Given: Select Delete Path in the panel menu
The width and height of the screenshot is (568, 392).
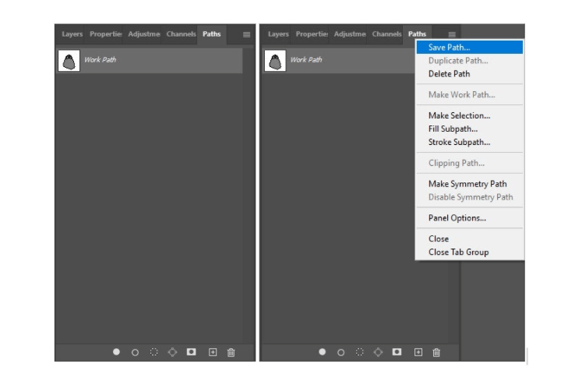Looking at the screenshot, I should (x=449, y=74).
